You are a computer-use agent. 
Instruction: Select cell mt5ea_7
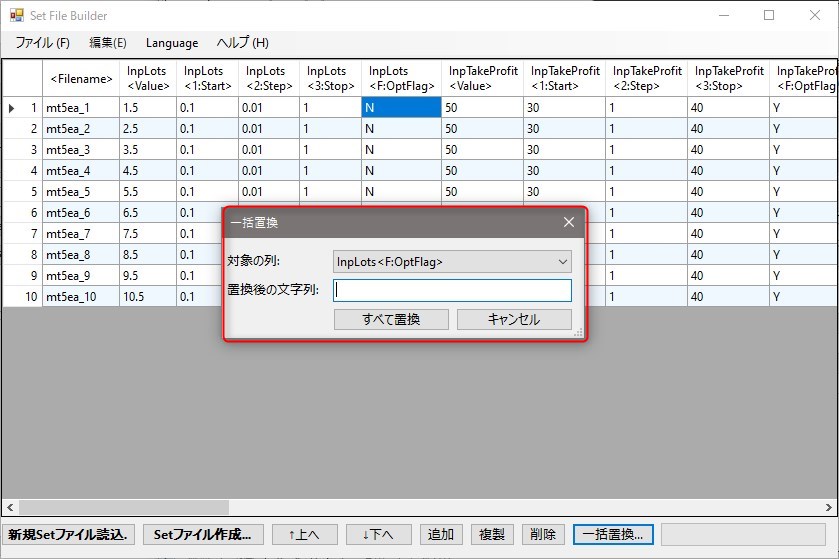(81, 233)
